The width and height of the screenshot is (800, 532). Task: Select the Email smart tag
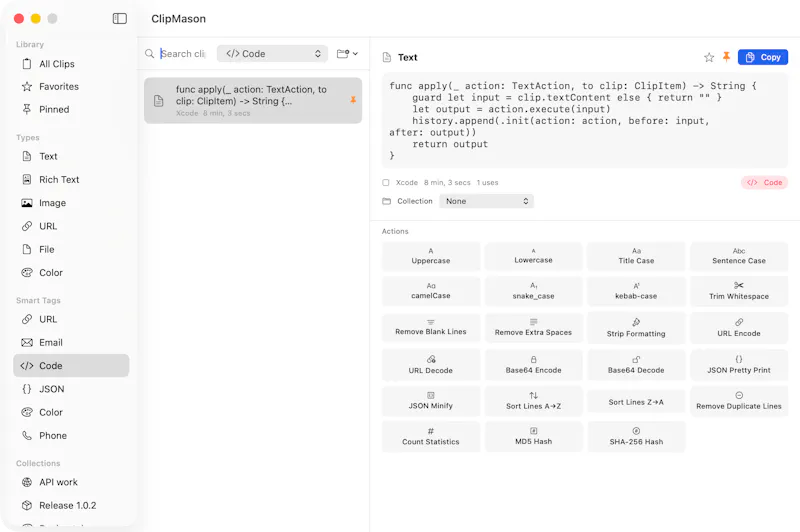click(71, 343)
